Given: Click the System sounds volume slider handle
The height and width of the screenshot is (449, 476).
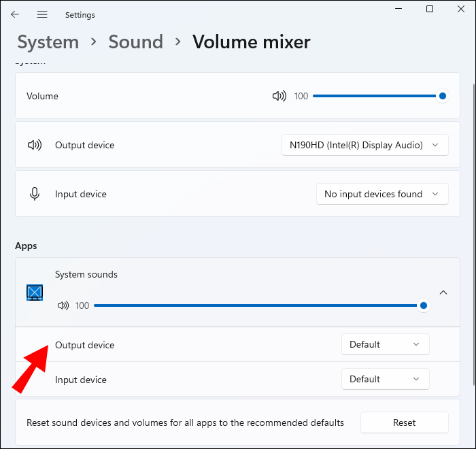Looking at the screenshot, I should (x=424, y=306).
